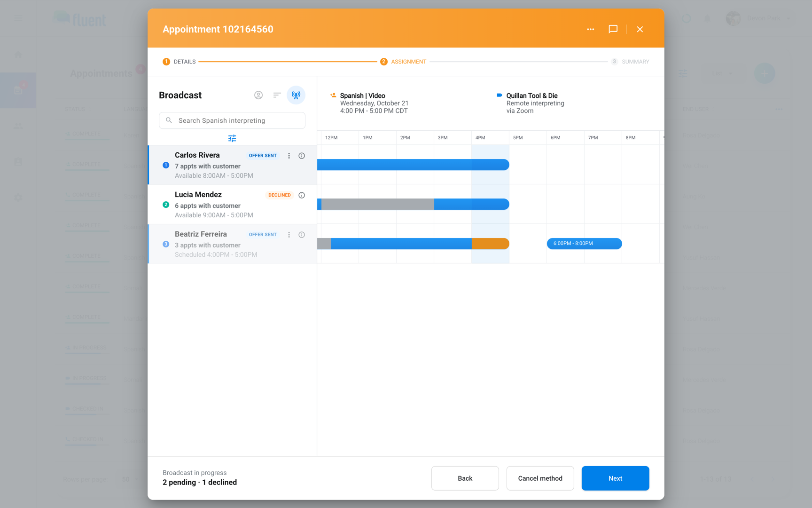Click the Next button
This screenshot has width=812, height=508.
[x=616, y=478]
